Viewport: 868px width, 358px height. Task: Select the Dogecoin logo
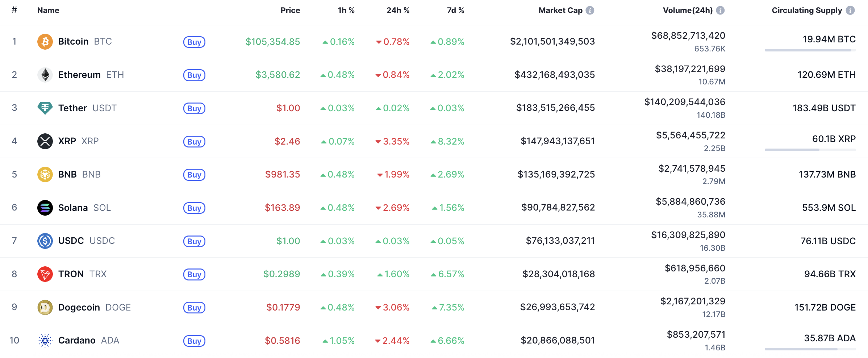tap(45, 307)
